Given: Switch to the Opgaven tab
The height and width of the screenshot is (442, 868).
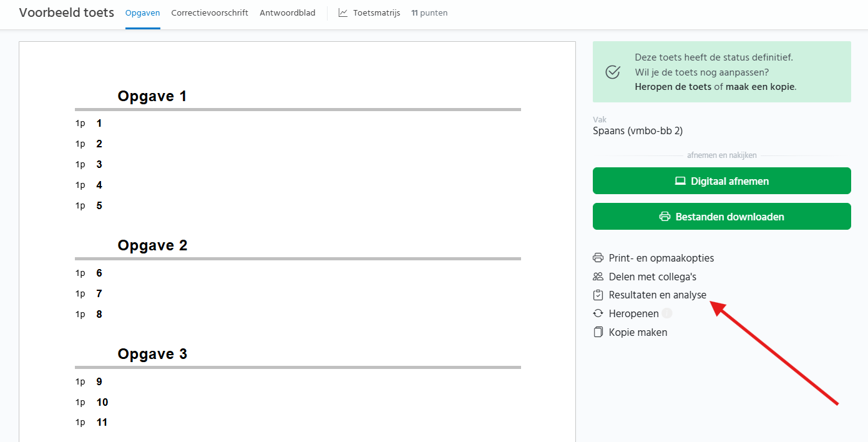Looking at the screenshot, I should coord(142,12).
